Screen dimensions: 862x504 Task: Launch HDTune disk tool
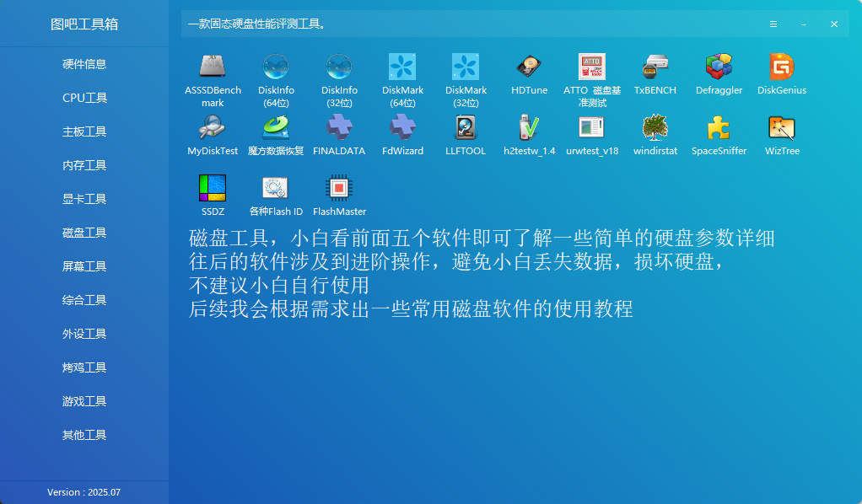pyautogui.click(x=529, y=74)
